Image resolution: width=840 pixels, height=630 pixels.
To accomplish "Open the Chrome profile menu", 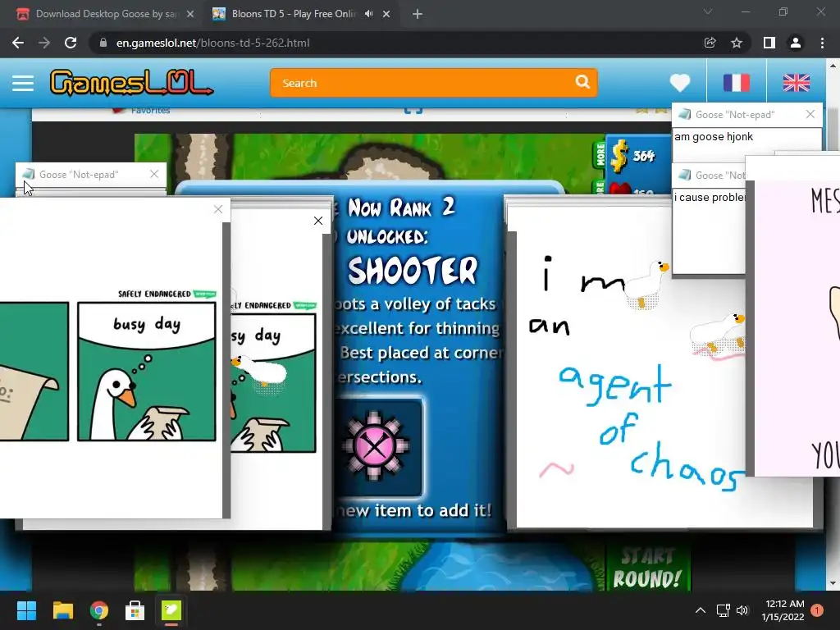I will point(796,43).
